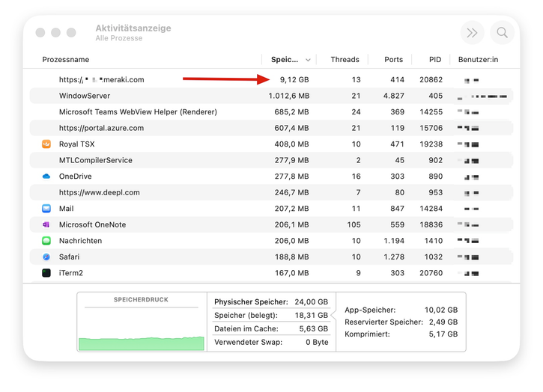Click the search magnifier icon

click(x=502, y=32)
